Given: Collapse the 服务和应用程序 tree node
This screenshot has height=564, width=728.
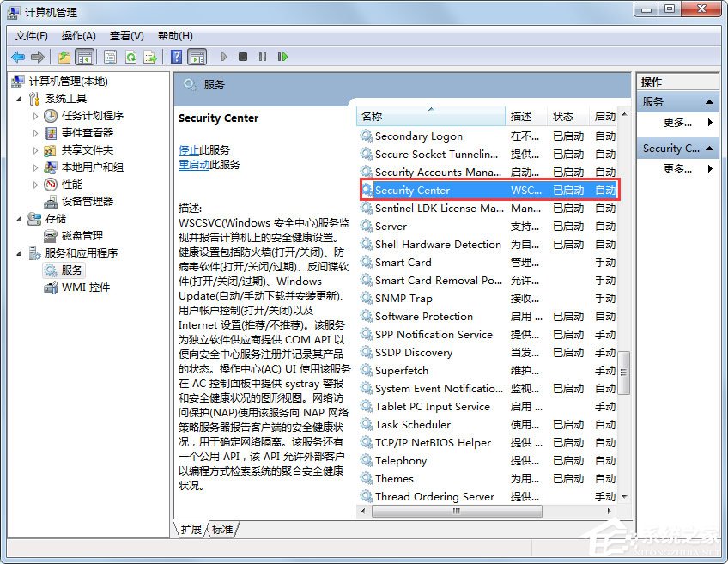Looking at the screenshot, I should point(20,252).
